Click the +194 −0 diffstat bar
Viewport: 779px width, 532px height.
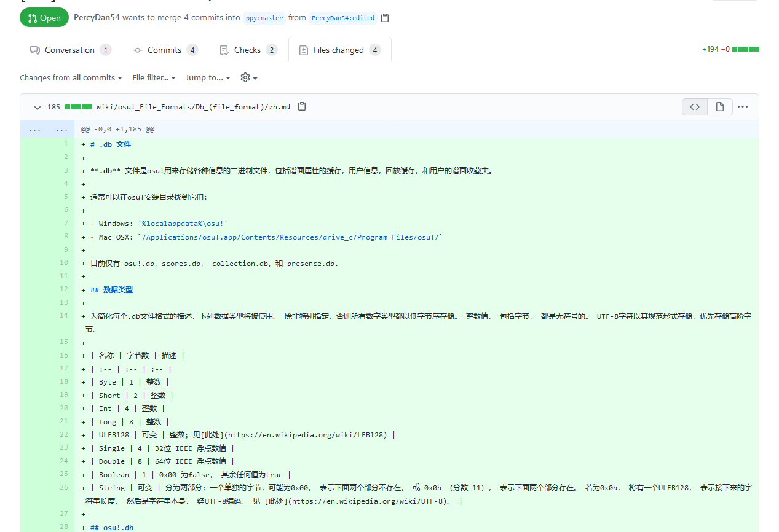point(730,49)
